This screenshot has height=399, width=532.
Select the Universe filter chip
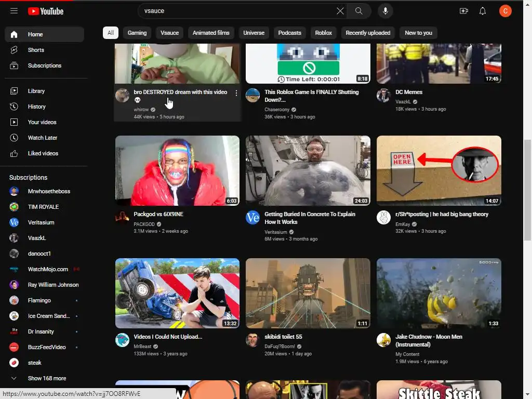pos(254,33)
